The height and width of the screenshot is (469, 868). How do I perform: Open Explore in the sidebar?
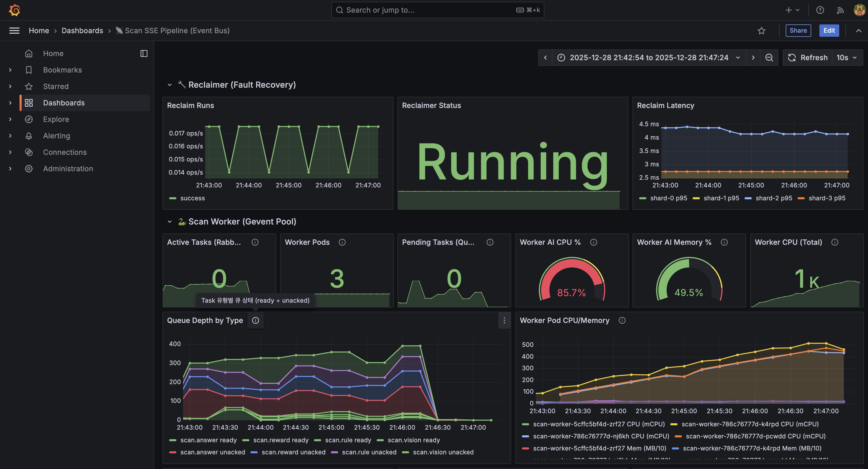click(x=56, y=119)
